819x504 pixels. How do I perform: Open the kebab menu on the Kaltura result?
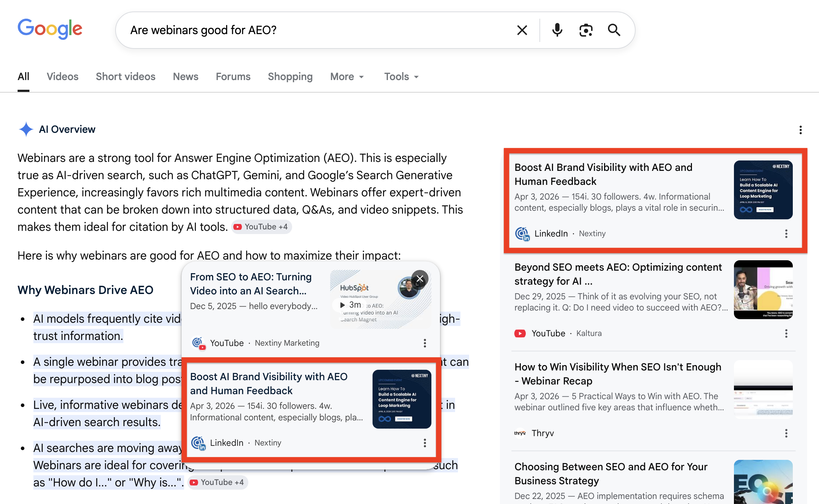[x=786, y=334]
